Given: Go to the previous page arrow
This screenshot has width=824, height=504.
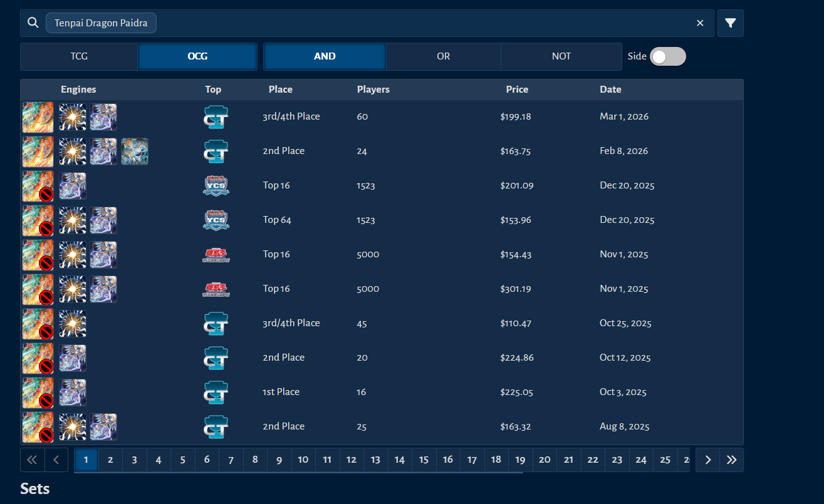Looking at the screenshot, I should (x=56, y=460).
